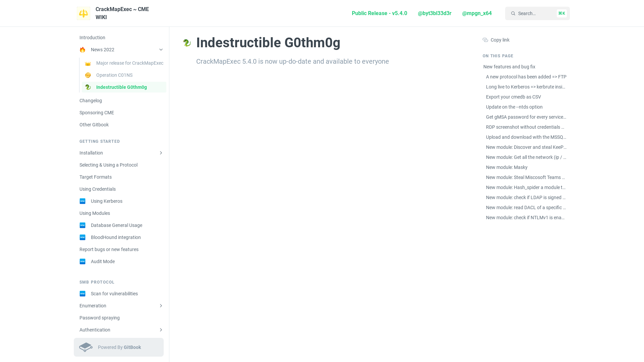Viewport: 644px width, 362px height.
Task: Expand the Authentication section
Action: pyautogui.click(x=161, y=330)
